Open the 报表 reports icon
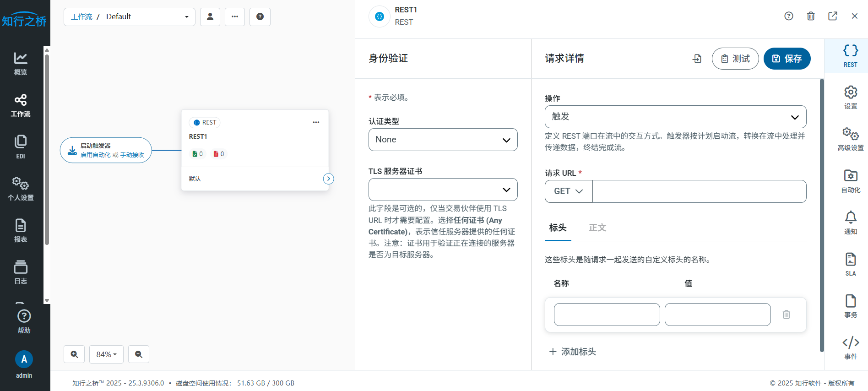868x391 pixels. (21, 230)
